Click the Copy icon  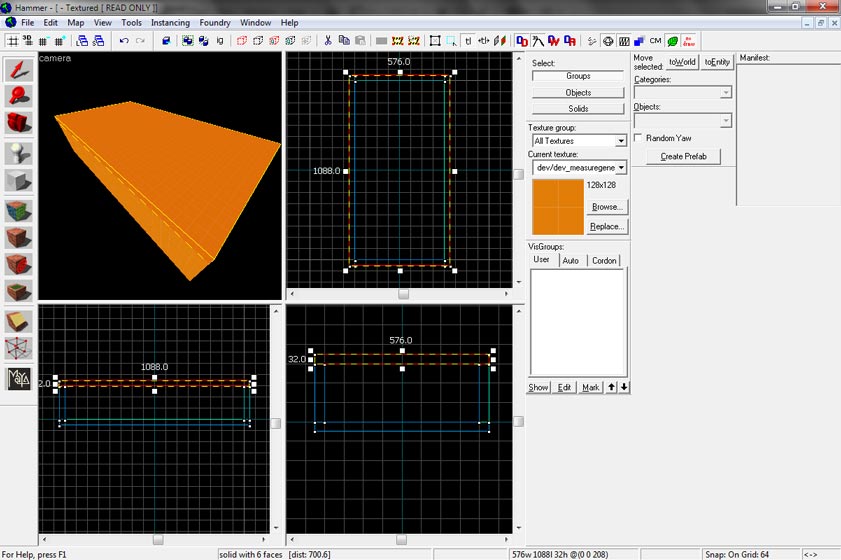pyautogui.click(x=344, y=41)
